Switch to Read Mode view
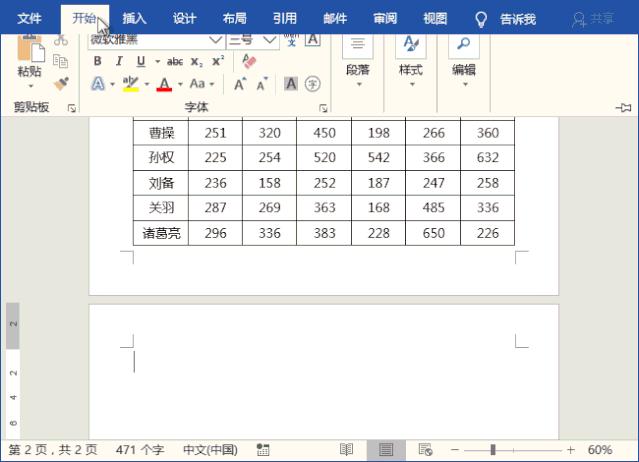 pyautogui.click(x=346, y=450)
